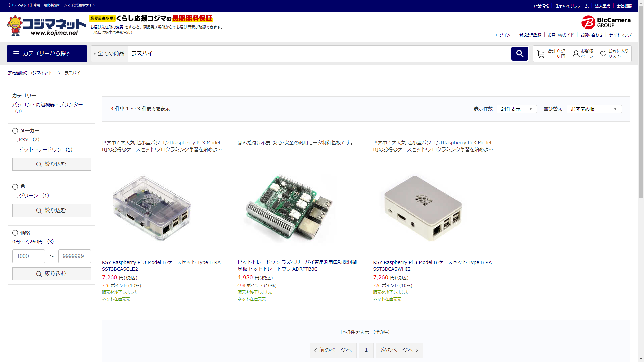Go to 次のページへ
This screenshot has height=362, width=644.
[x=399, y=350]
